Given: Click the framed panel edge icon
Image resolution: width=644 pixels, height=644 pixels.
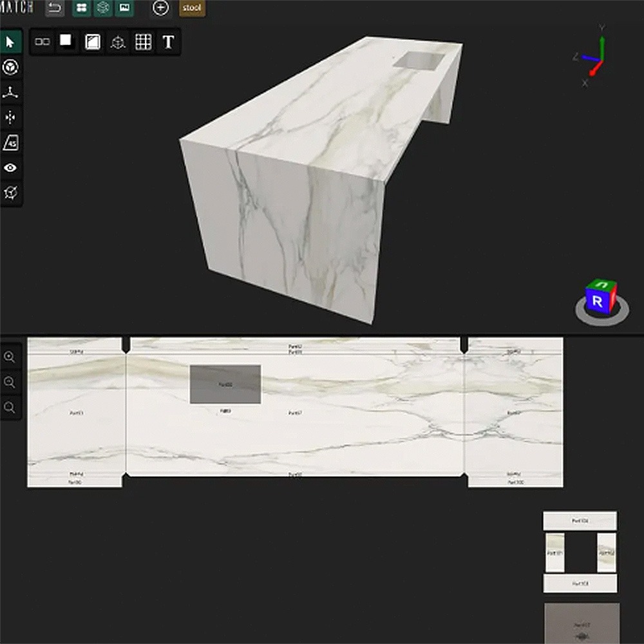Looking at the screenshot, I should pos(92,41).
